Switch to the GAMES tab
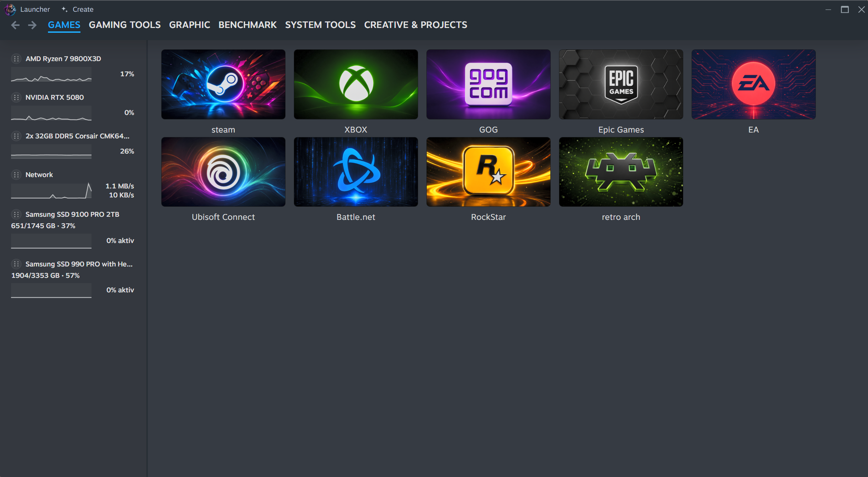Screen dimensions: 868x477 tap(64, 25)
